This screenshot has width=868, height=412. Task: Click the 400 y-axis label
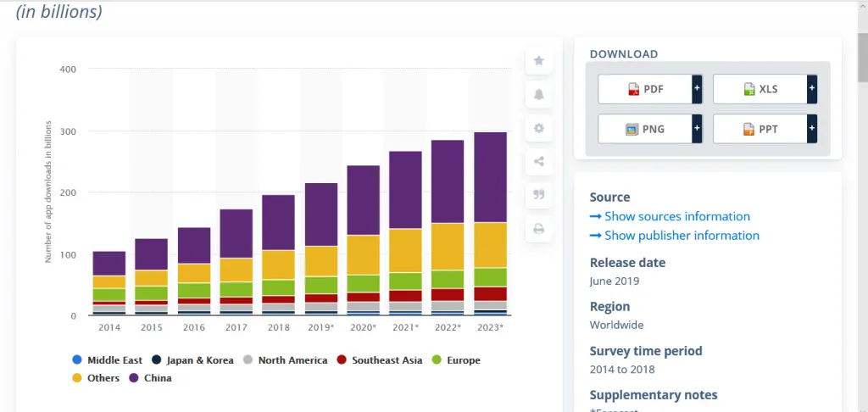(67, 70)
